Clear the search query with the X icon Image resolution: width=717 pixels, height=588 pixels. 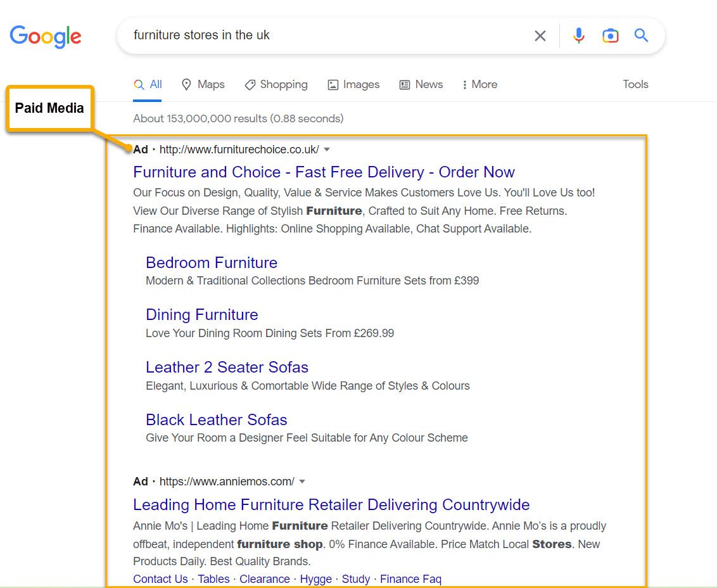(x=540, y=35)
